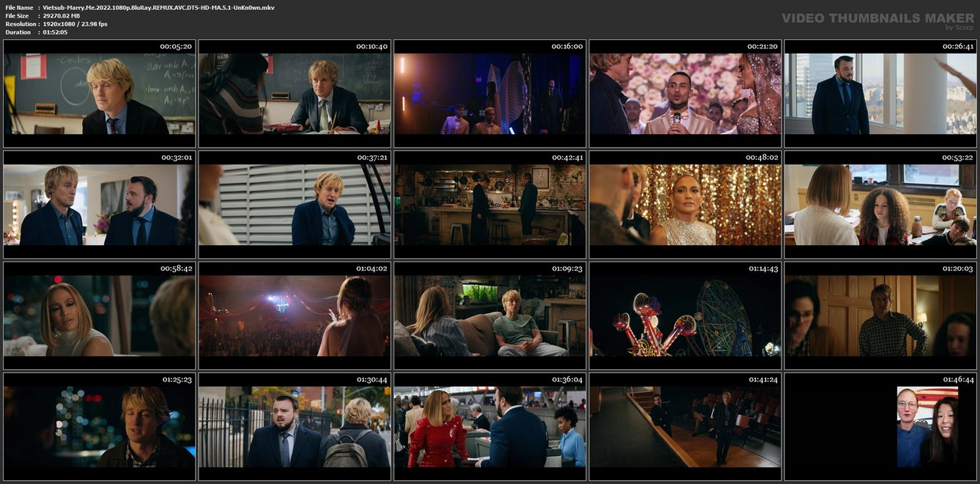This screenshot has height=484, width=980.
Task: Click the File Size label in the header
Action: click(x=17, y=15)
